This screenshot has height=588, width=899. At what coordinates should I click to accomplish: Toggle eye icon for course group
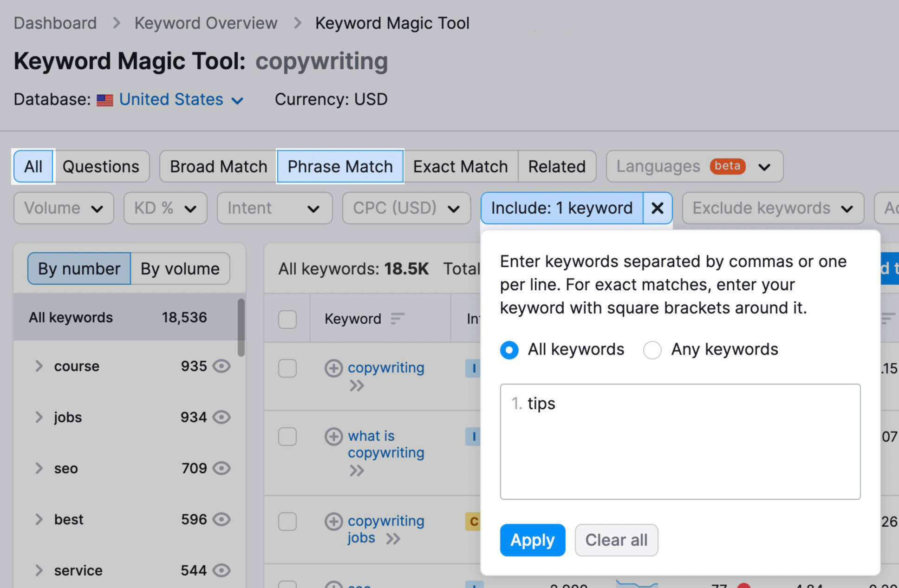point(221,366)
